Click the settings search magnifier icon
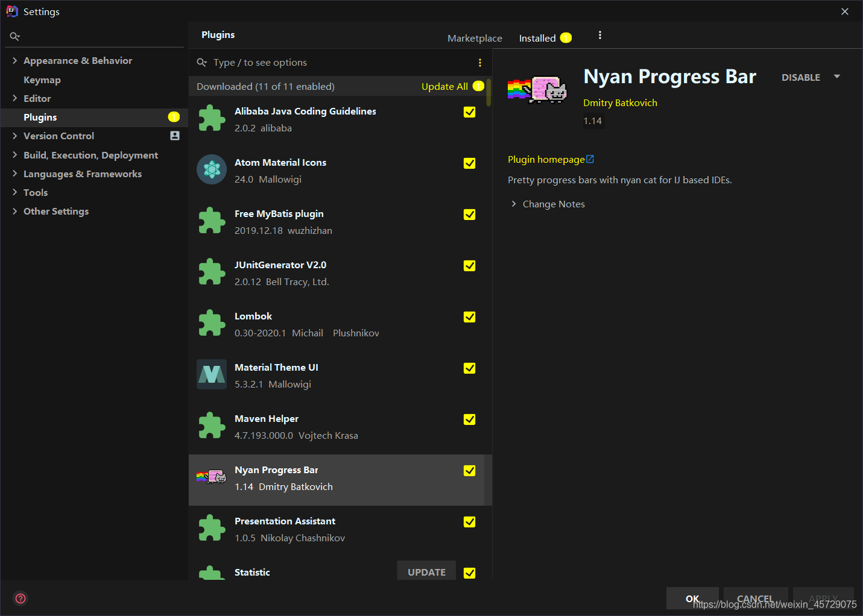Image resolution: width=863 pixels, height=616 pixels. [15, 37]
